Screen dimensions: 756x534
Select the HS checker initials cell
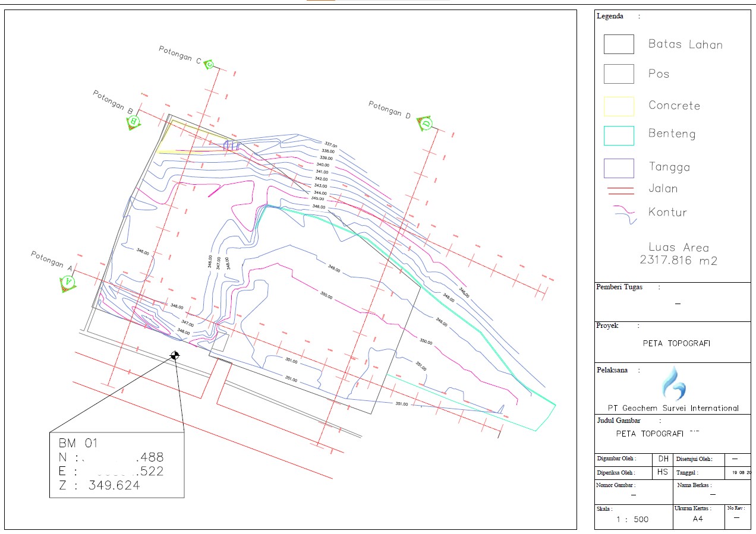663,473
